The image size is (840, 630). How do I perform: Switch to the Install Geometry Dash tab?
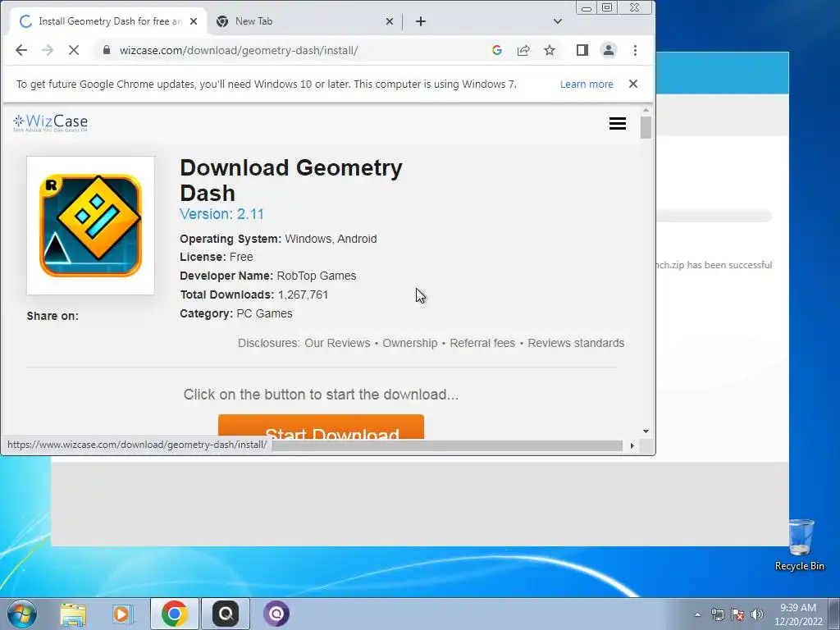[x=110, y=21]
